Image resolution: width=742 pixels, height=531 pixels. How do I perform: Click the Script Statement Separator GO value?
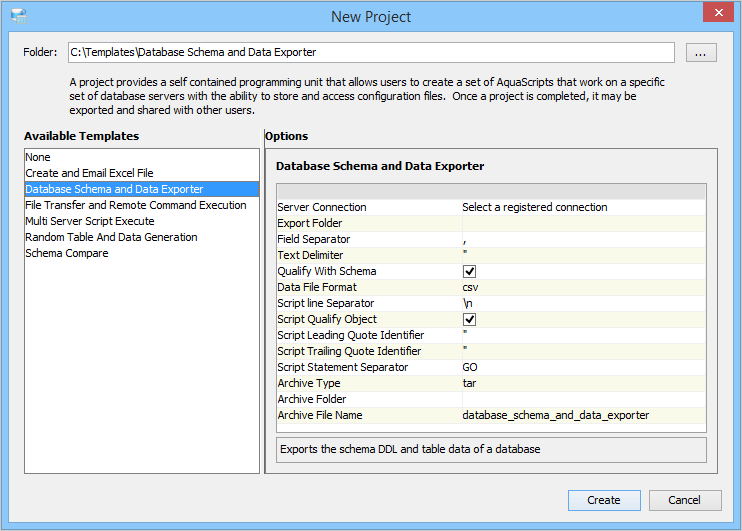582,367
